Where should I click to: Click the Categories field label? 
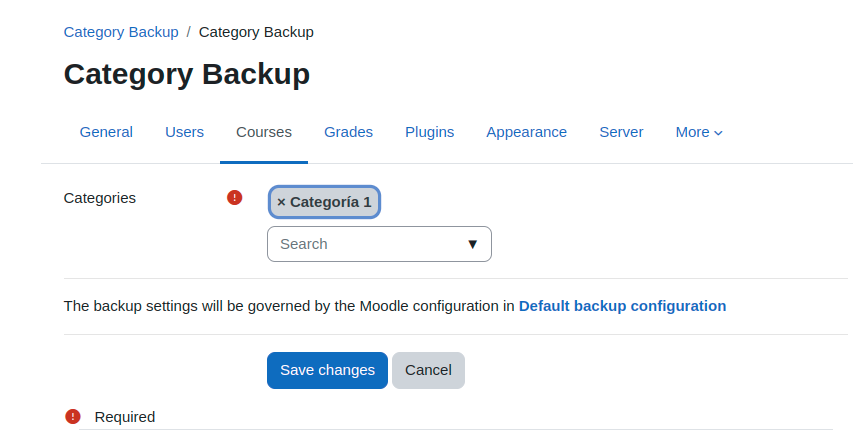coord(100,198)
